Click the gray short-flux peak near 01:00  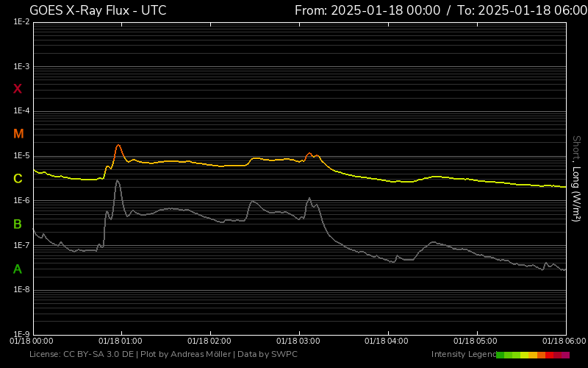tap(118, 180)
